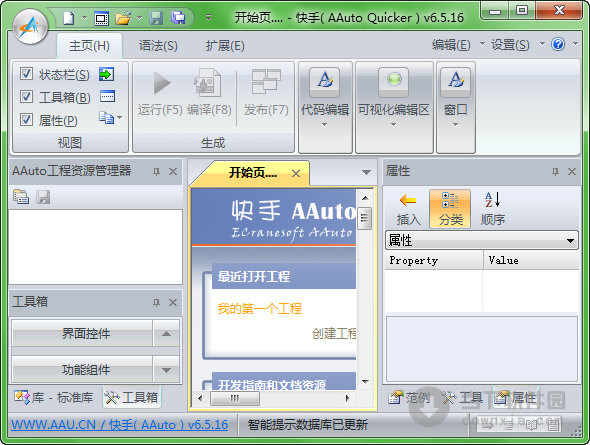Click the save all icon
The image size is (590, 445).
tap(178, 18)
